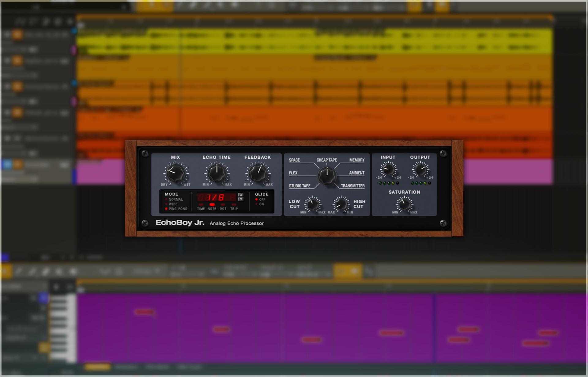
Task: Click the High Cut knob
Action: coord(341,204)
